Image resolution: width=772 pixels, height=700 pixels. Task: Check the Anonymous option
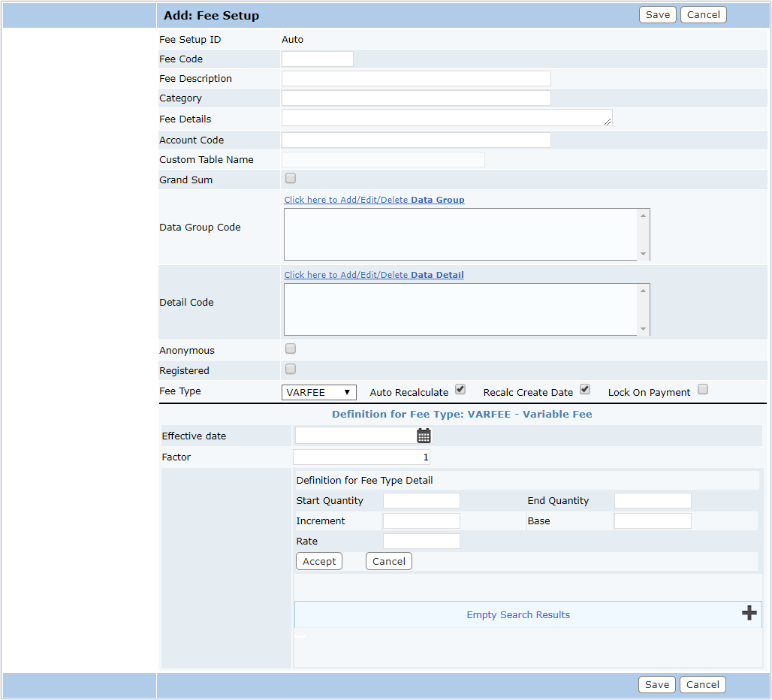[289, 348]
